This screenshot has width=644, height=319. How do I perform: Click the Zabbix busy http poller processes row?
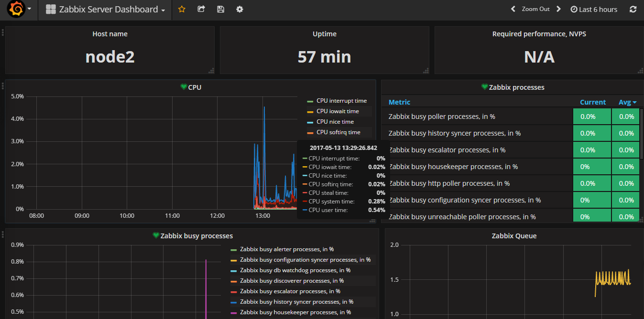511,183
